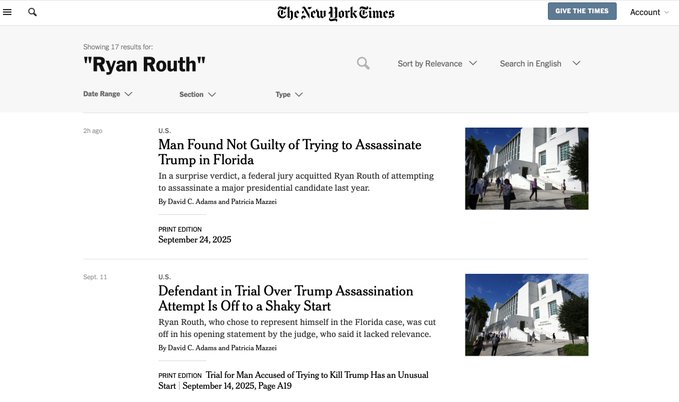Open the hamburger sections menu
Image resolution: width=679 pixels, height=402 pixels.
[x=7, y=12]
